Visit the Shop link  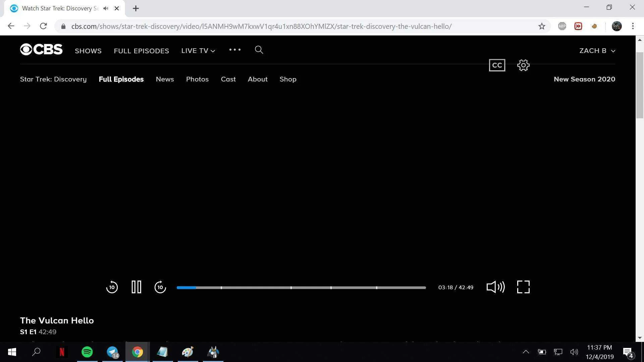point(288,79)
